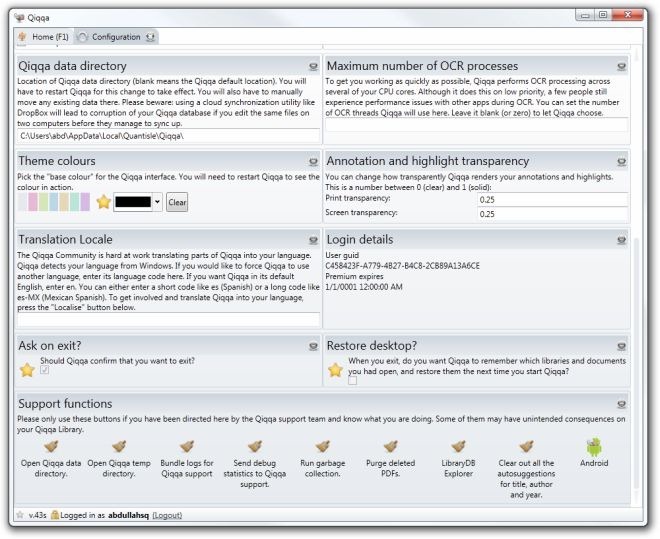The height and width of the screenshot is (539, 660).
Task: Open Qiqqa data directory support icon
Action: click(x=51, y=446)
